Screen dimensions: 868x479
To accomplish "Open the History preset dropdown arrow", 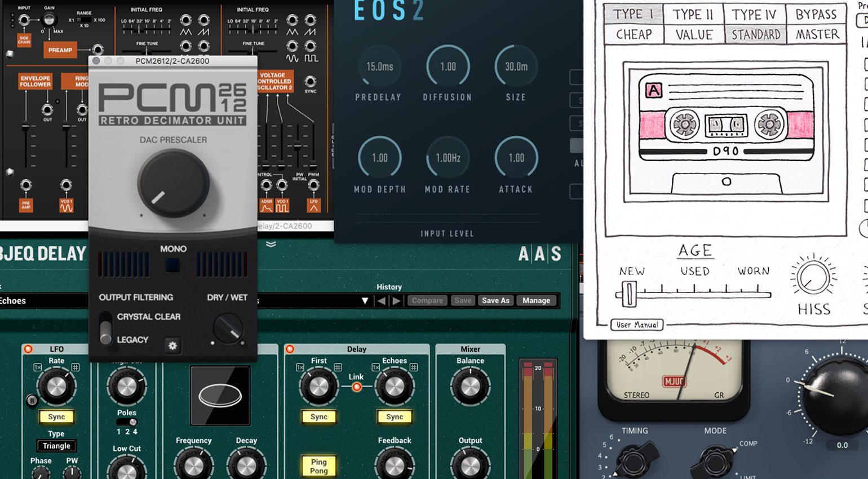I will [x=365, y=301].
